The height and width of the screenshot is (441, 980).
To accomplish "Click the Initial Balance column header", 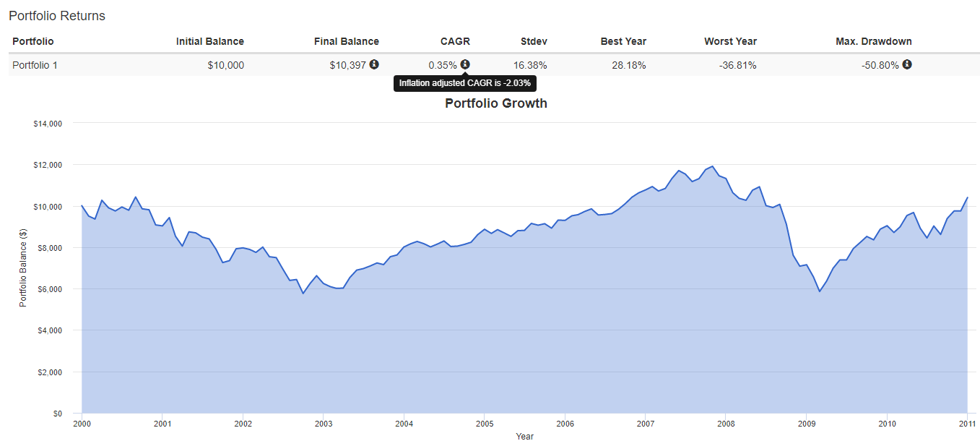I will coord(209,41).
